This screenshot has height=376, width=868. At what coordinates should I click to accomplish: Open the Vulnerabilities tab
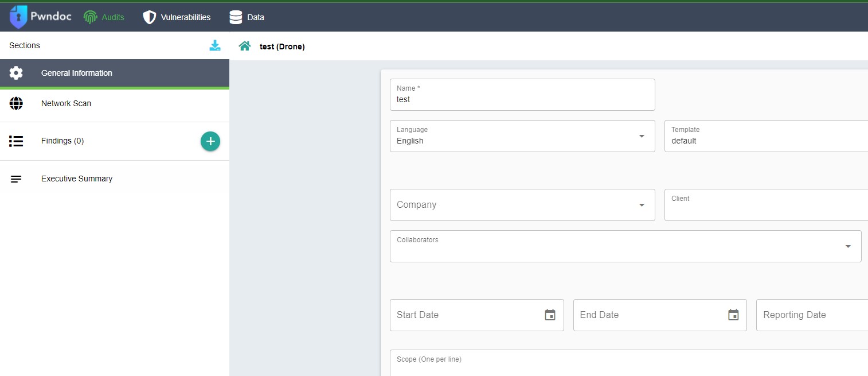pos(177,17)
